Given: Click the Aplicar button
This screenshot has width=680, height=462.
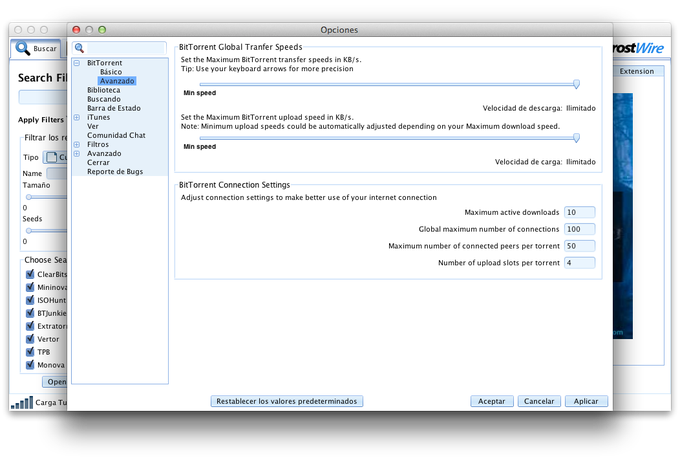Looking at the screenshot, I should tap(586, 401).
